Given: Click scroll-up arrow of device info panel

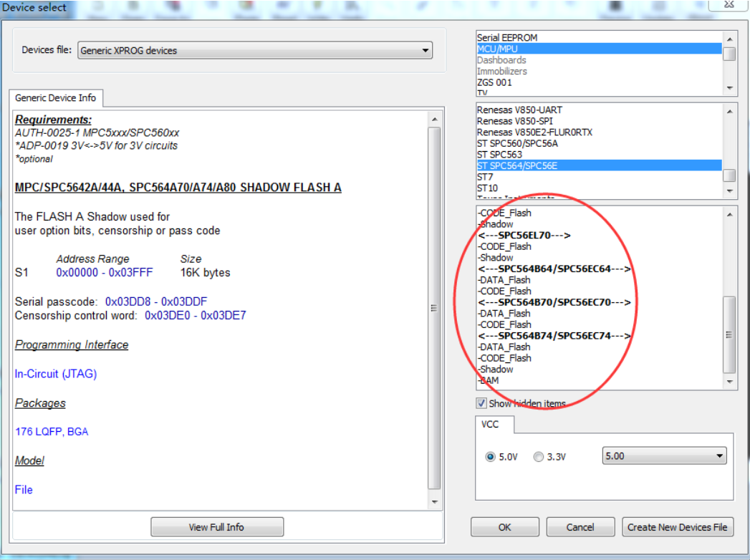Looking at the screenshot, I should pos(434,120).
